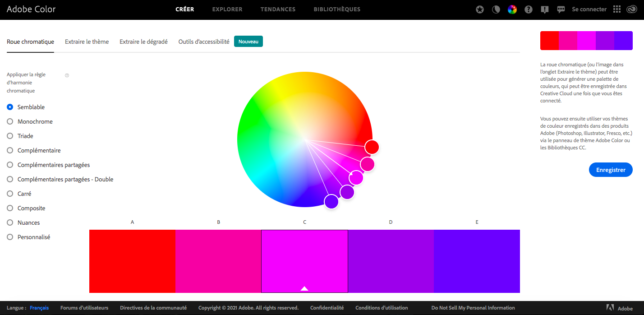Image resolution: width=644 pixels, height=315 pixels.
Task: Click the violet handle on color wheel
Action: point(331,201)
